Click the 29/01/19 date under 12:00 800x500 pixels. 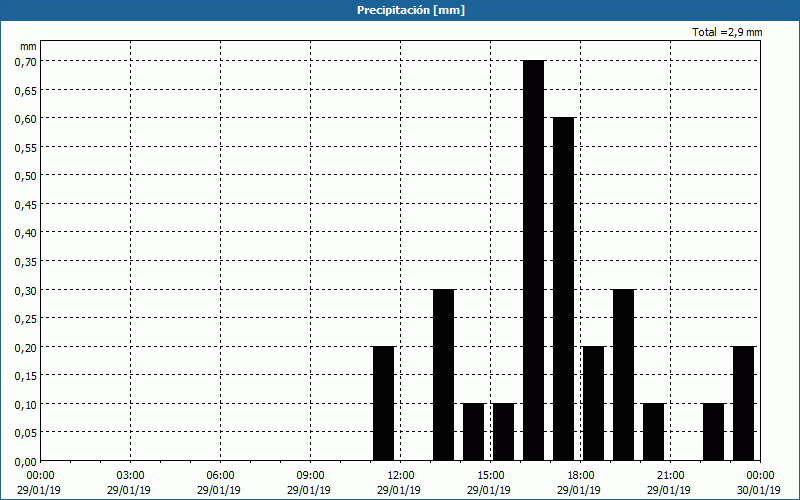coord(399,490)
